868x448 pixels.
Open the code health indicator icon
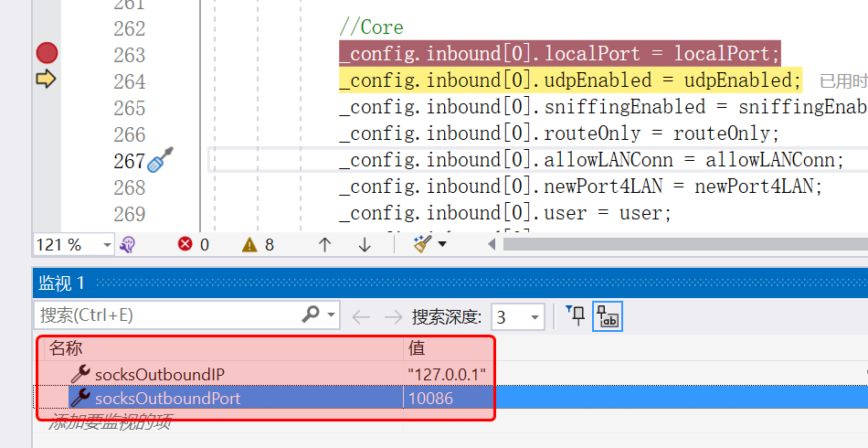(x=128, y=244)
